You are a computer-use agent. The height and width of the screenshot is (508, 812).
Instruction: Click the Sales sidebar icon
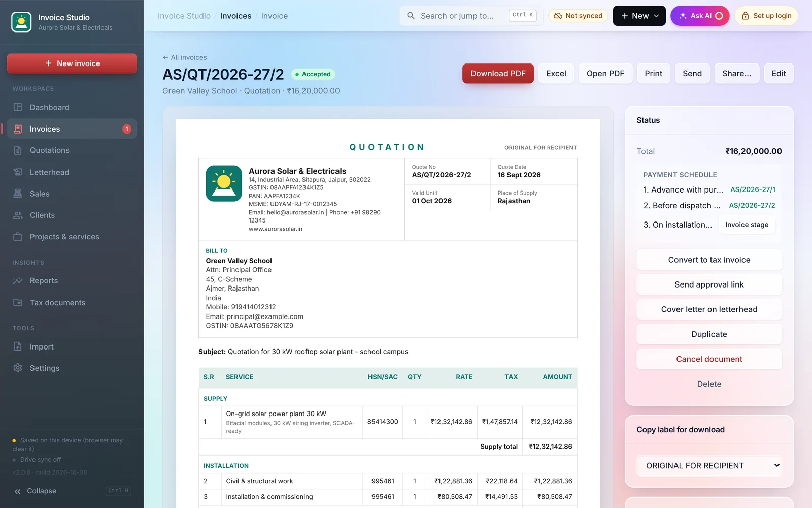point(18,194)
